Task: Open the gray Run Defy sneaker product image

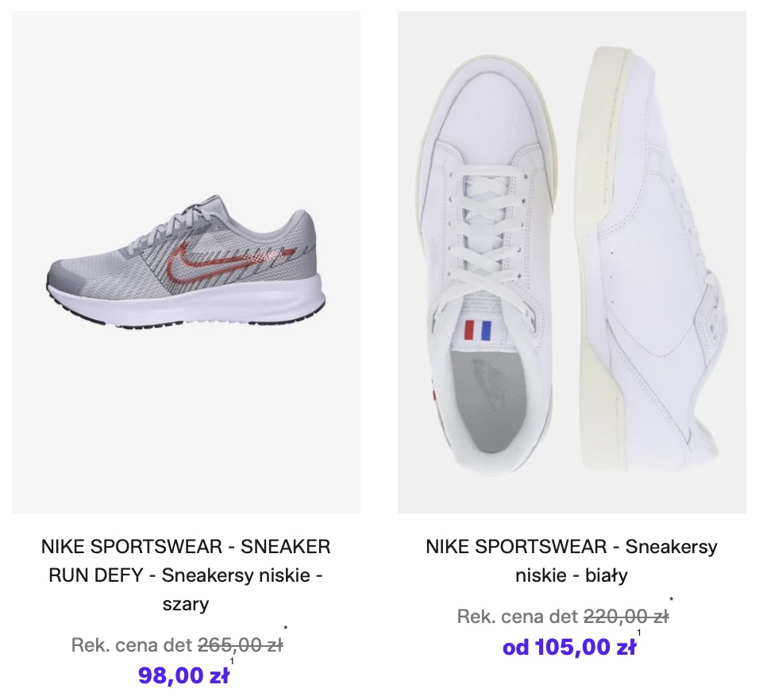Action: coord(186,262)
